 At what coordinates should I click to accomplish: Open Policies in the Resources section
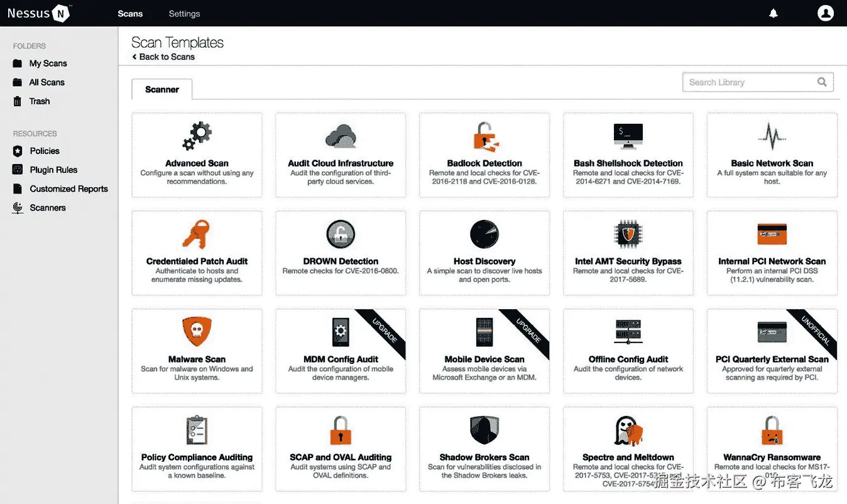(45, 151)
